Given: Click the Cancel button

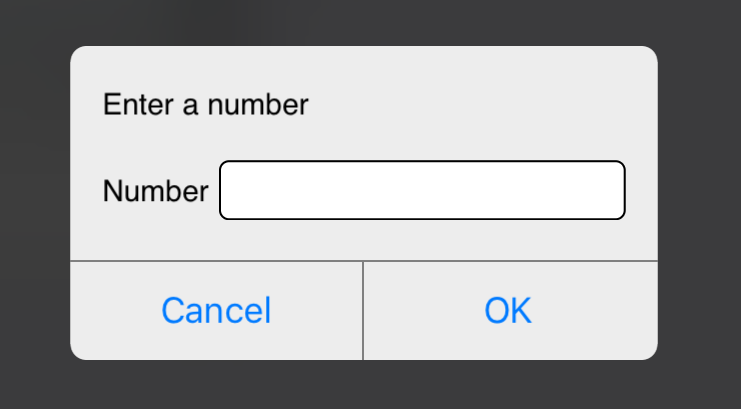Looking at the screenshot, I should click(216, 310).
